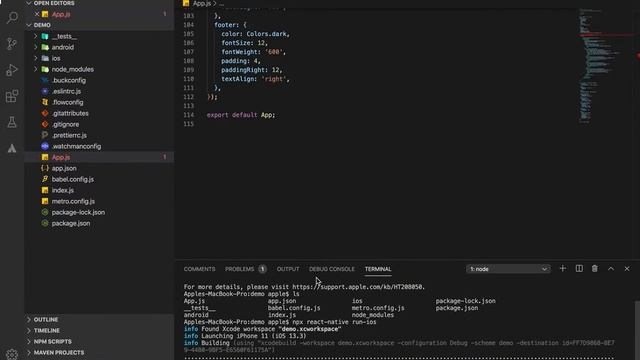
Task: Open .buckconfig file
Action: [99, 80]
